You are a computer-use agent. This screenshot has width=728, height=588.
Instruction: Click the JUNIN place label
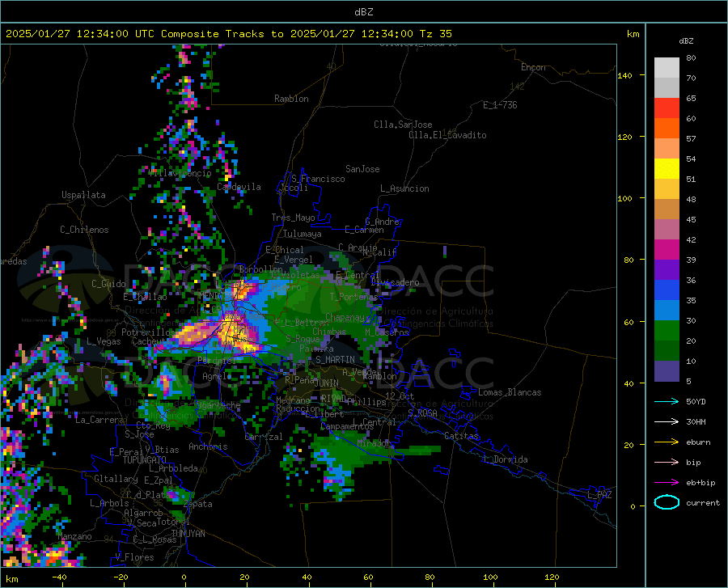pos(327,383)
